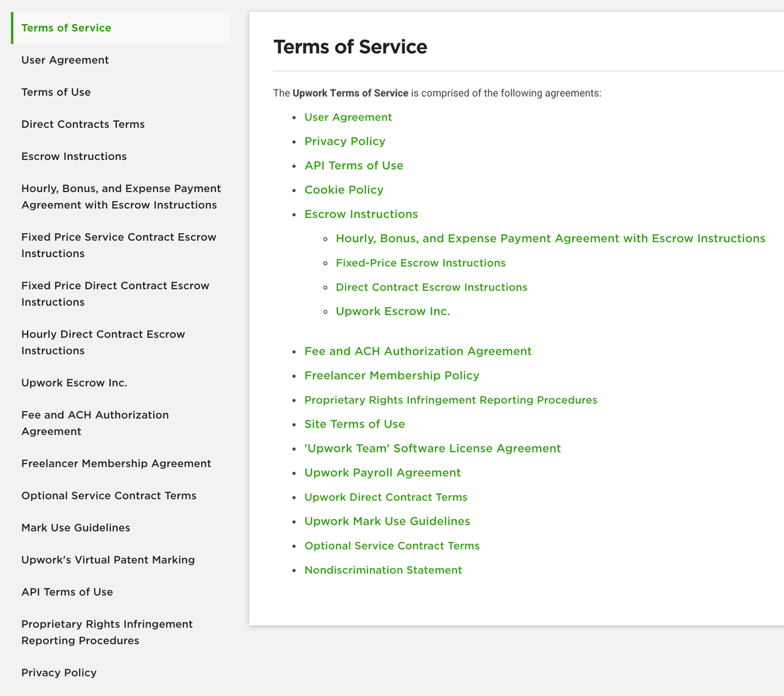The height and width of the screenshot is (696, 784).
Task: Go to Terms of Use in sidebar
Action: coord(56,92)
